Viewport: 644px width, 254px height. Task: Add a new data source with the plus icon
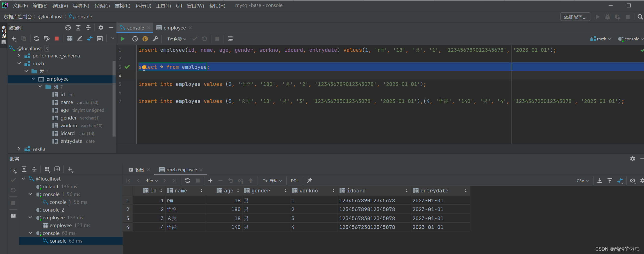click(14, 39)
